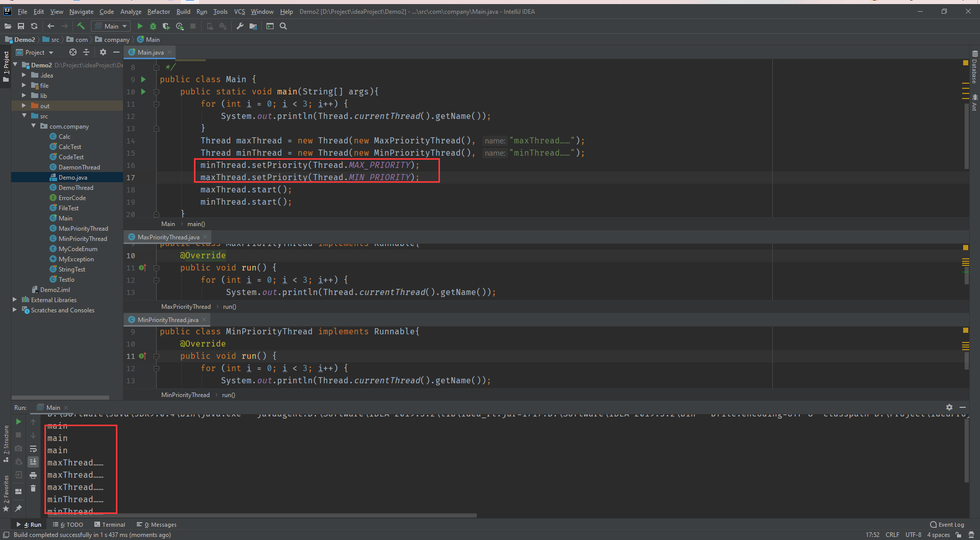Expand the out folder

pyautogui.click(x=24, y=106)
